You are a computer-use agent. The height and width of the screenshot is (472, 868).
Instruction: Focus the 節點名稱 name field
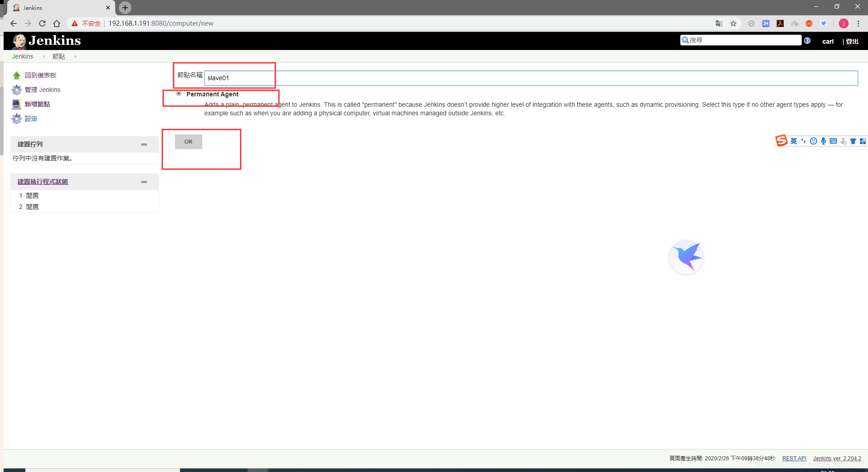[531, 78]
